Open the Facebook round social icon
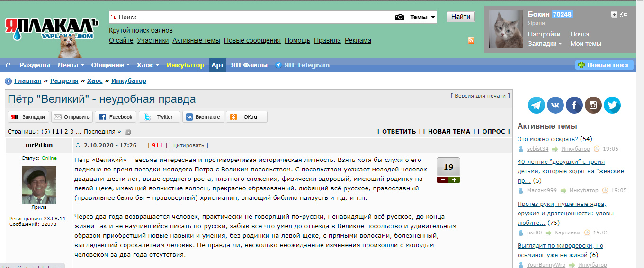Screen dimensions: 644x268 coord(574,105)
